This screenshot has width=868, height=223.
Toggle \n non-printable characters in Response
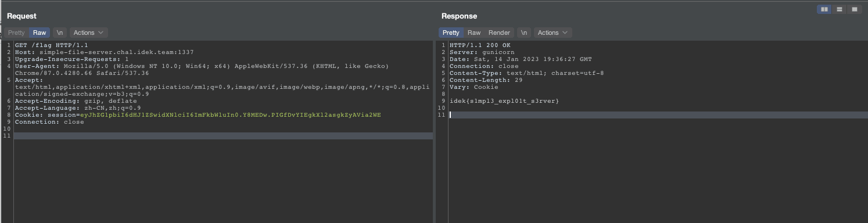click(525, 33)
